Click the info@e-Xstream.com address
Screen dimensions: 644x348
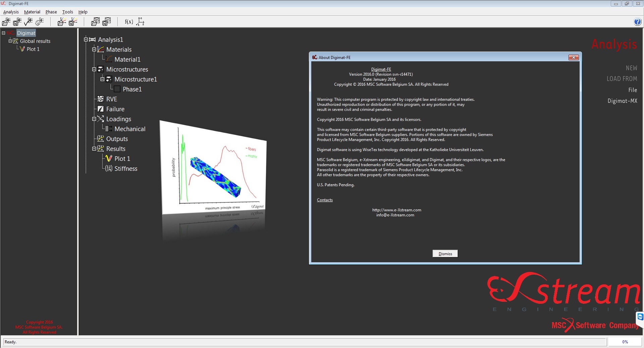pyautogui.click(x=395, y=215)
